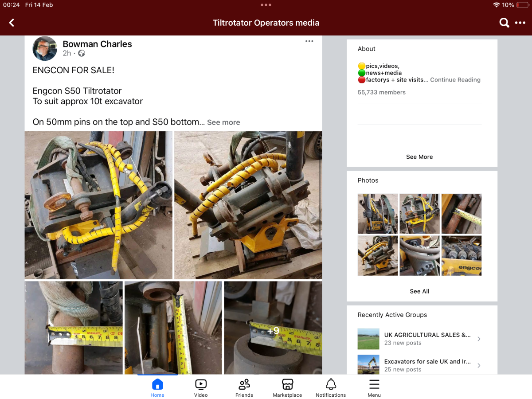
Task: Open the first post photo with green strap
Action: coord(98,205)
